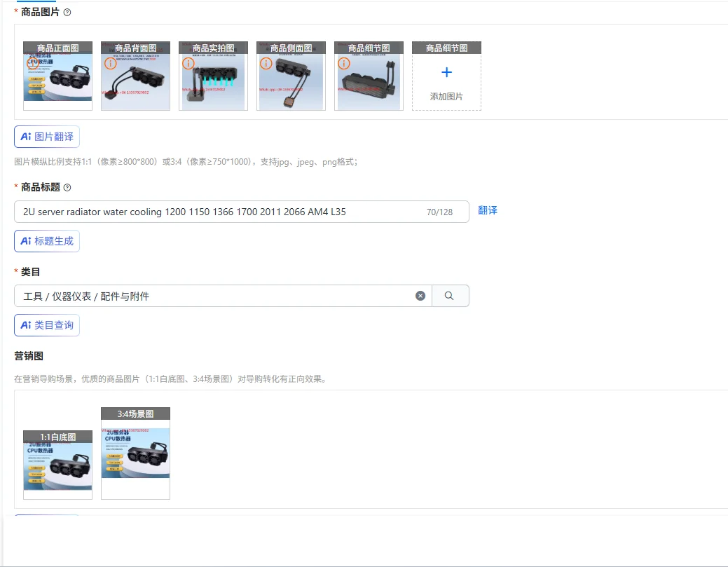Click the AI 类目查询 button
This screenshot has height=567, width=728.
[46, 325]
